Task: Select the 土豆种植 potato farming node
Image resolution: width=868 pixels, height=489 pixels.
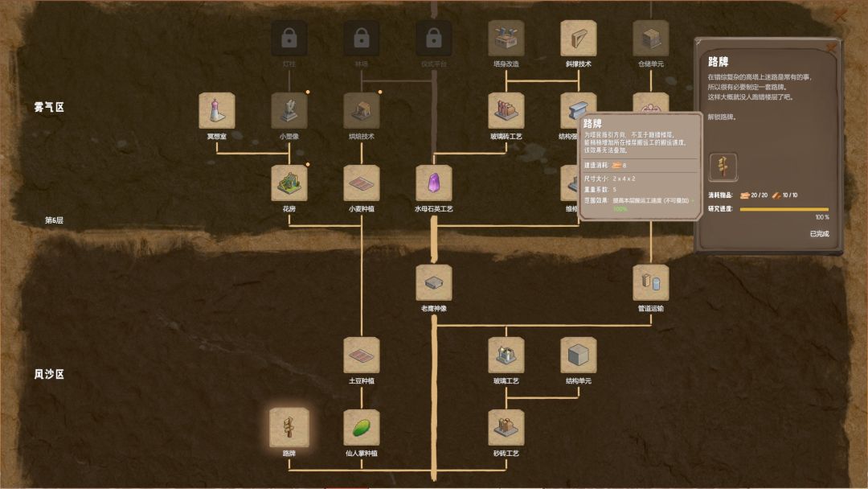Action: tap(362, 355)
